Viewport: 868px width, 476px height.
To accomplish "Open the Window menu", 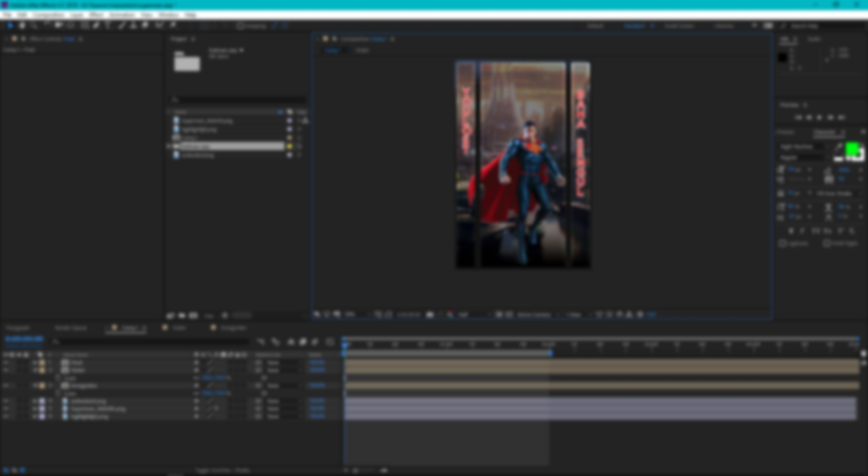I will click(168, 15).
